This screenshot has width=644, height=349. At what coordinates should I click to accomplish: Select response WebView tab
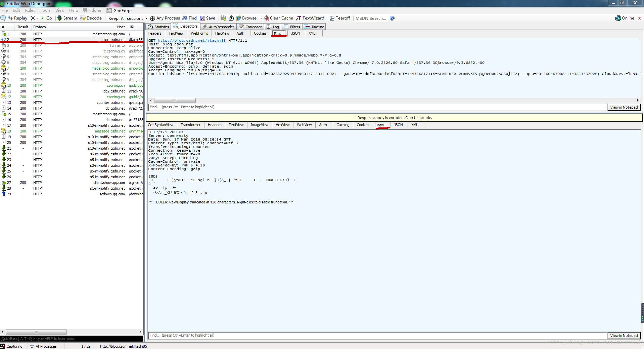coord(304,125)
